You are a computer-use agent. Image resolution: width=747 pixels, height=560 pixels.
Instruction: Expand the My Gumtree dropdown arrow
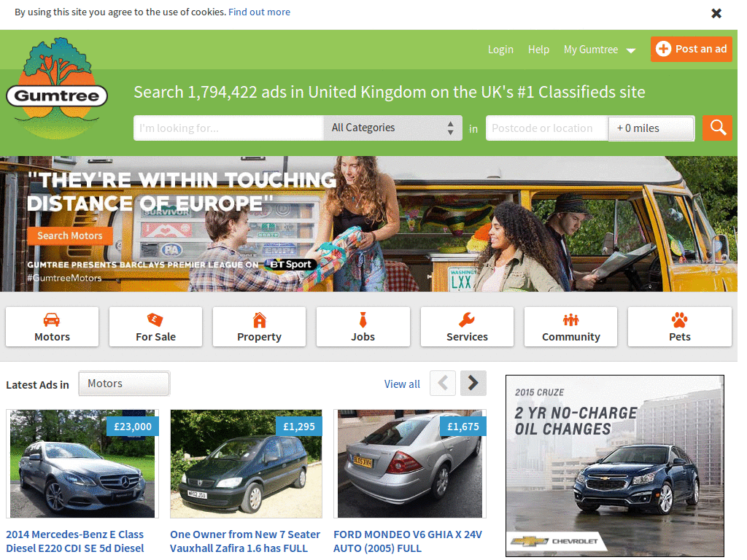point(631,50)
